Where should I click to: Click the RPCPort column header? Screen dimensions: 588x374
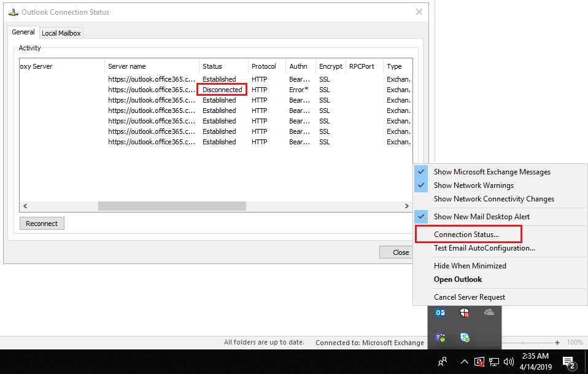coord(365,66)
